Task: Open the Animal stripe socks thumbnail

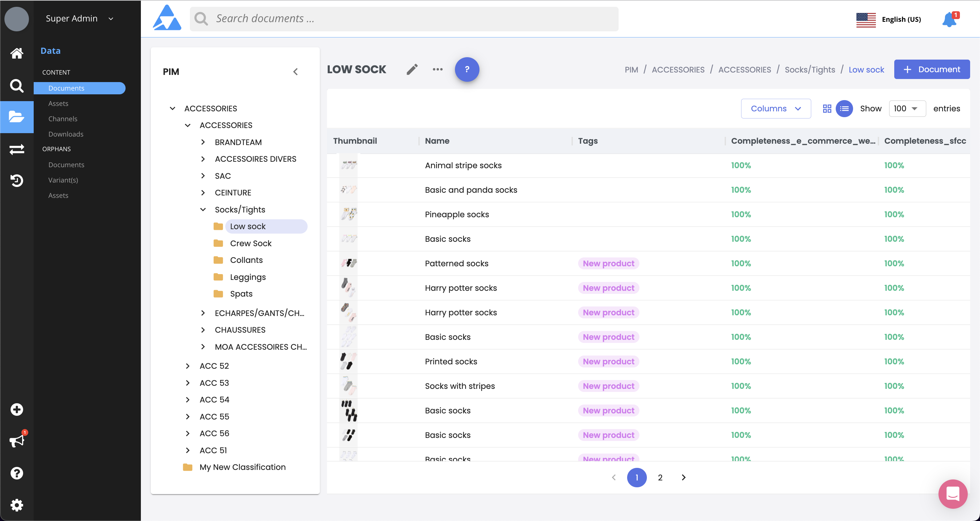Action: 348,165
